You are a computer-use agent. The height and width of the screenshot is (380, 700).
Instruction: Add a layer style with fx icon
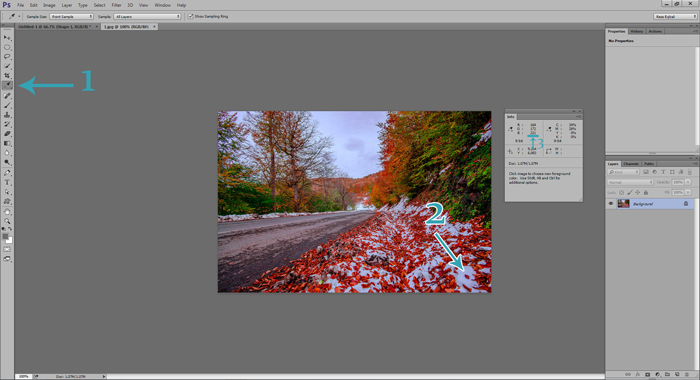click(x=638, y=374)
